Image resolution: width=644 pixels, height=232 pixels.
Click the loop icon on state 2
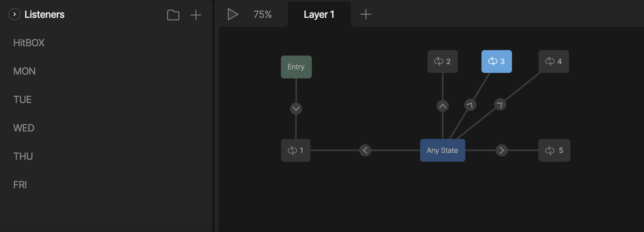439,62
